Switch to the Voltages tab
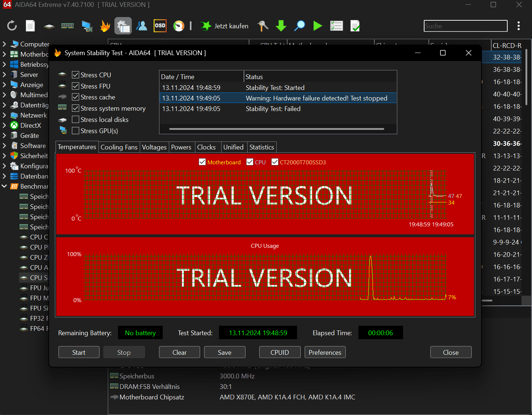The width and height of the screenshot is (532, 415). click(x=154, y=147)
